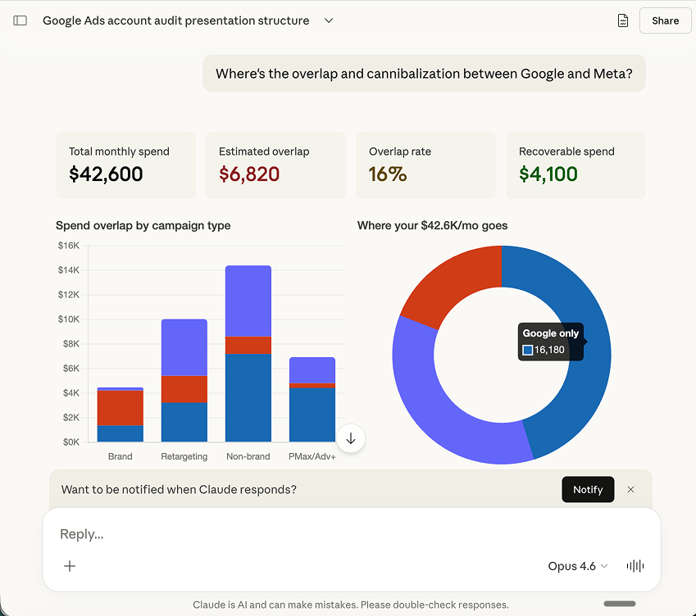This screenshot has width=696, height=616.
Task: Activate voice input with the waveform icon
Action: [x=635, y=566]
